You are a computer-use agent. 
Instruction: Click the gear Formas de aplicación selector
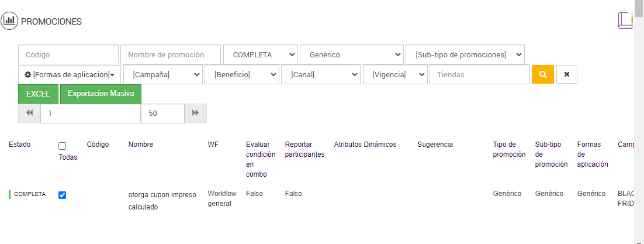[x=70, y=74]
